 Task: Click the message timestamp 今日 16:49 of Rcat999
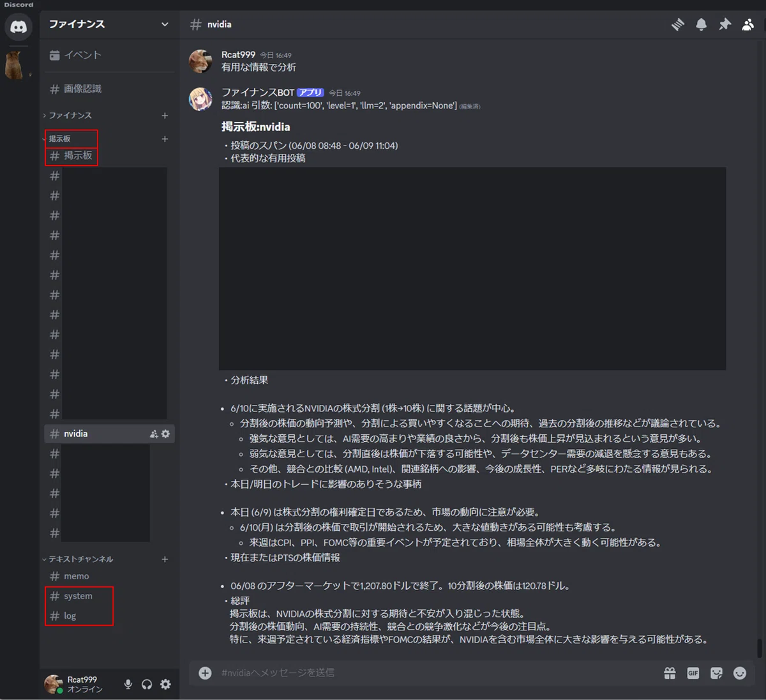[x=275, y=56]
